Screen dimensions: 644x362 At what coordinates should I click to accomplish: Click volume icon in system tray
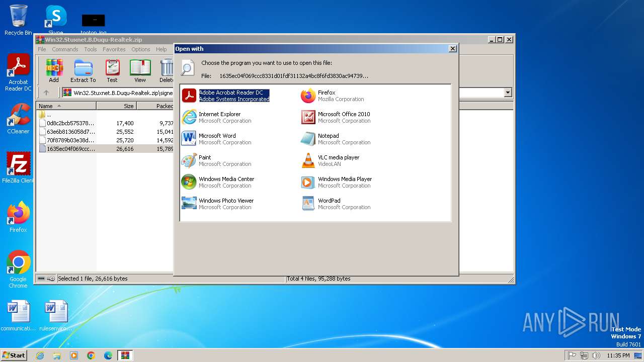click(596, 355)
